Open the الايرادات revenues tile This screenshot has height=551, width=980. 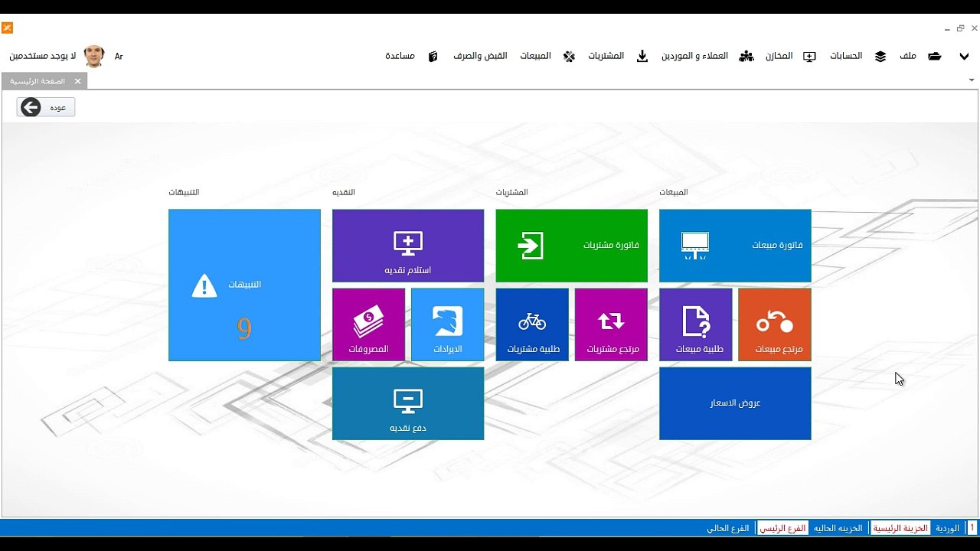point(448,324)
